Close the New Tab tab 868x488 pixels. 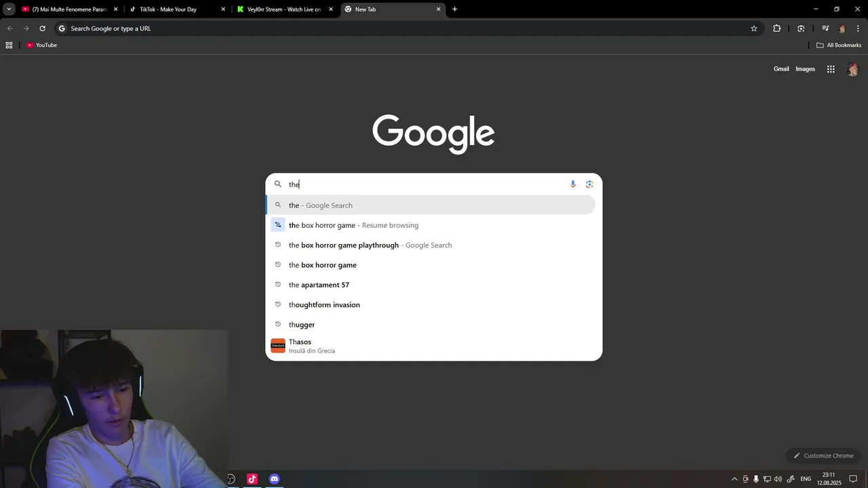point(439,9)
